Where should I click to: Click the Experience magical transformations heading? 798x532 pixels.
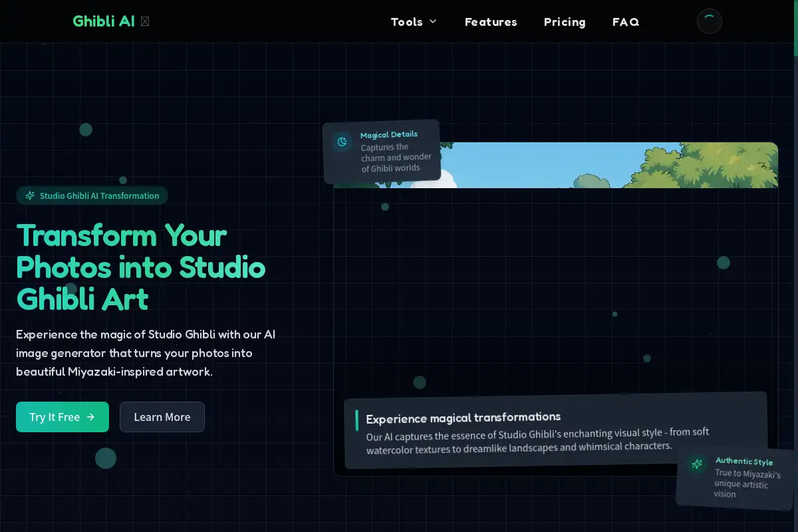pos(464,418)
